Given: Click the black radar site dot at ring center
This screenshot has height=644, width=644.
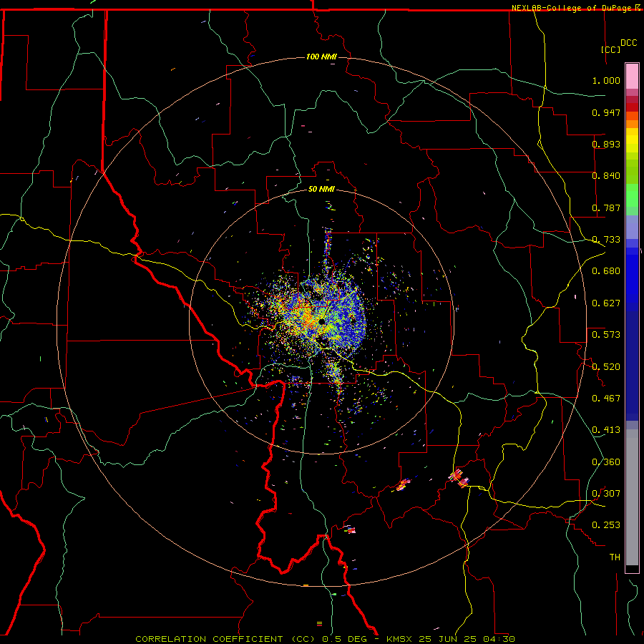Looking at the screenshot, I should (x=321, y=321).
